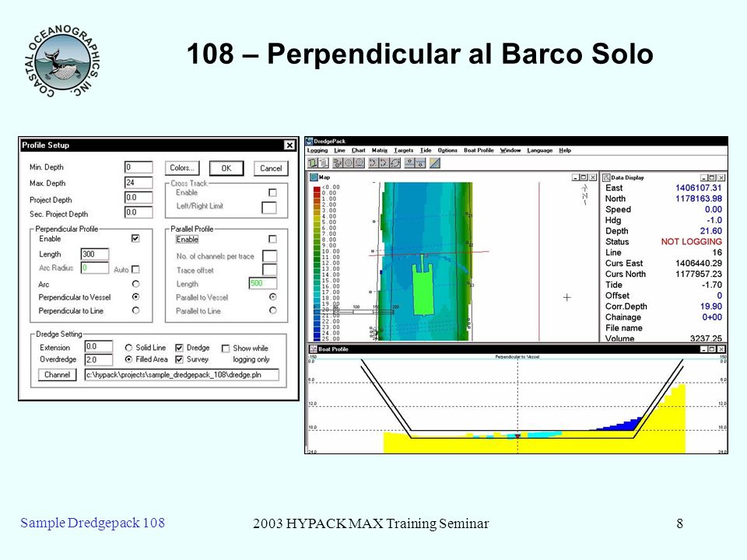Screen dimensions: 747x560
Task: Confirm Profile Setup with OK
Action: click(x=226, y=168)
